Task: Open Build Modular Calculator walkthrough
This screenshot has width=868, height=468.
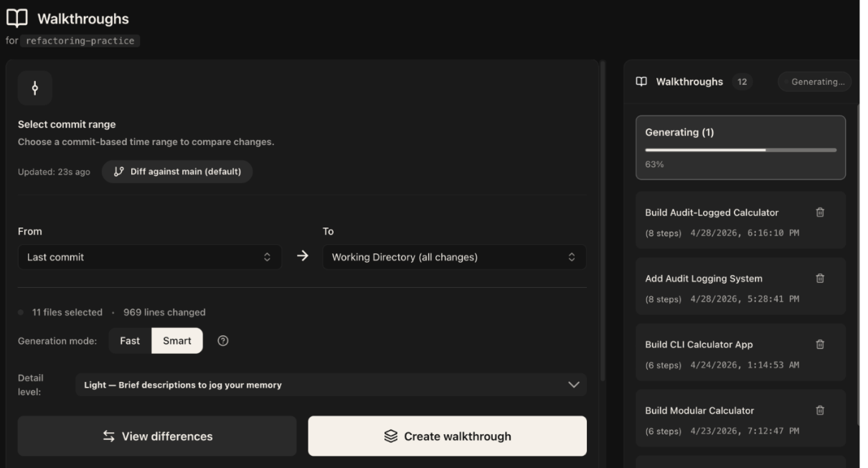Action: click(741, 418)
